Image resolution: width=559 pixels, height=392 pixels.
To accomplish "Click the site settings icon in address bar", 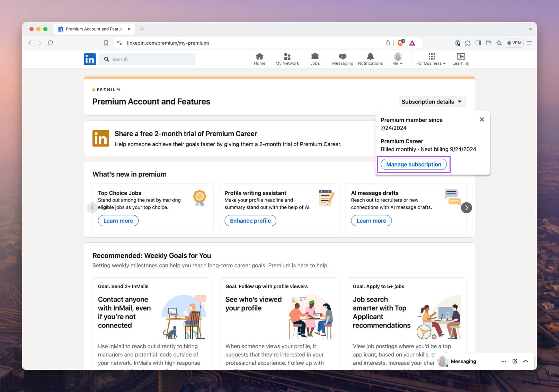I will [x=119, y=43].
